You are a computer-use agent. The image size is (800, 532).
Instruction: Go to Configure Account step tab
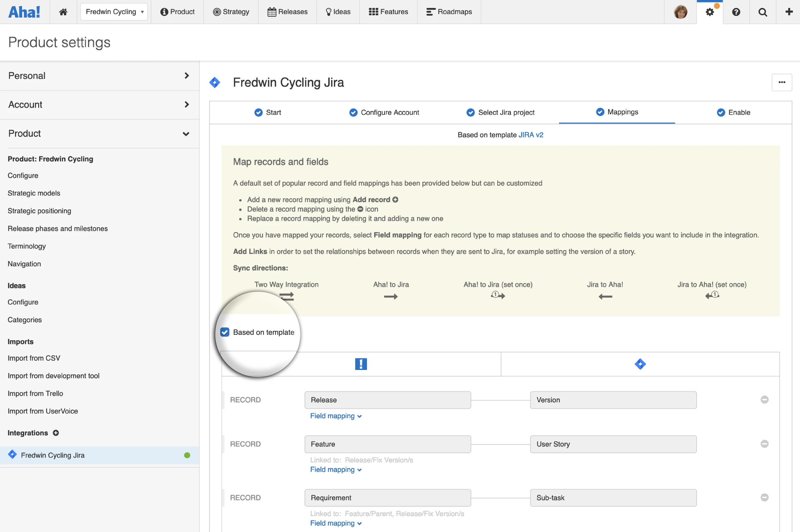pos(384,112)
